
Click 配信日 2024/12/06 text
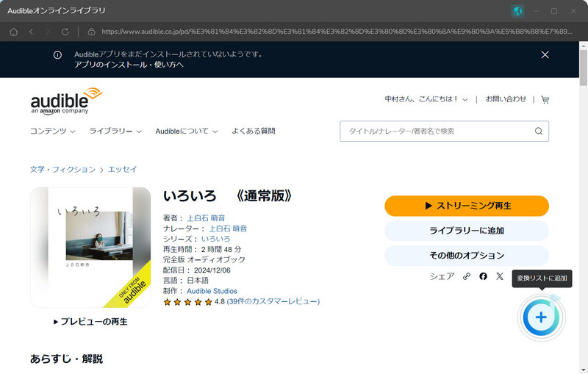197,270
